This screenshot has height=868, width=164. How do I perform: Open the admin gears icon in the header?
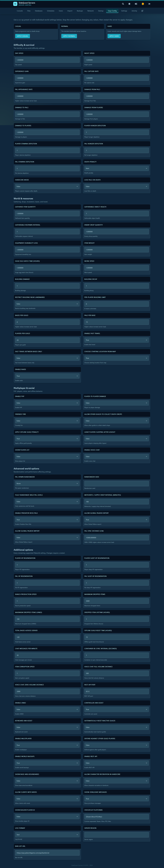click(136, 4)
